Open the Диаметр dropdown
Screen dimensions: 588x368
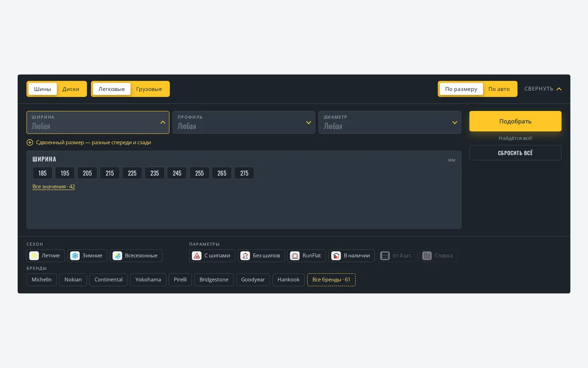pos(390,122)
